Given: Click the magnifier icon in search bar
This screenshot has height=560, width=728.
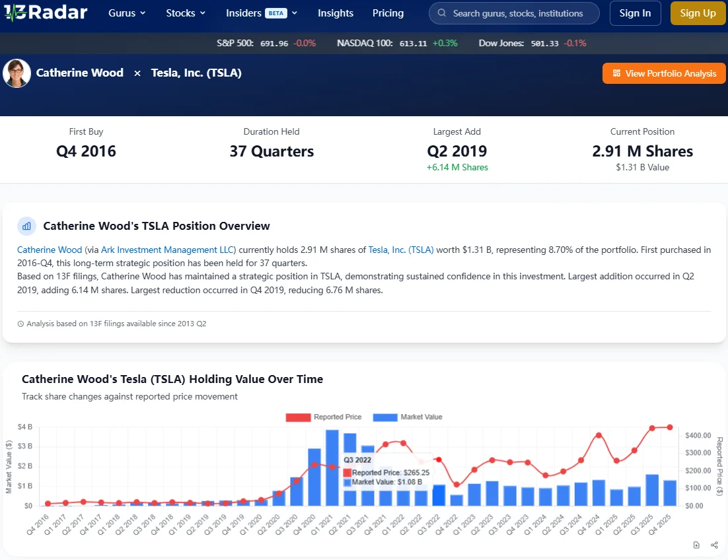Looking at the screenshot, I should (441, 13).
